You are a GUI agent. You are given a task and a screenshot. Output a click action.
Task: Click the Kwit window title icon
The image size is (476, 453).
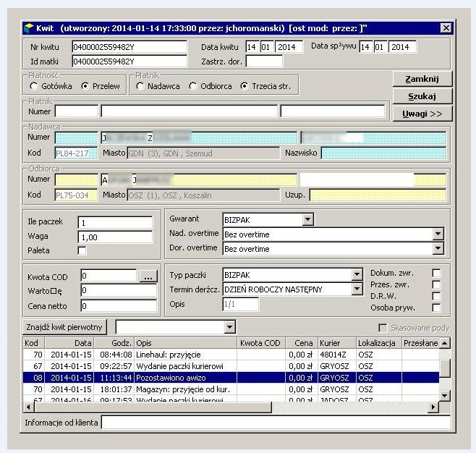click(28, 27)
